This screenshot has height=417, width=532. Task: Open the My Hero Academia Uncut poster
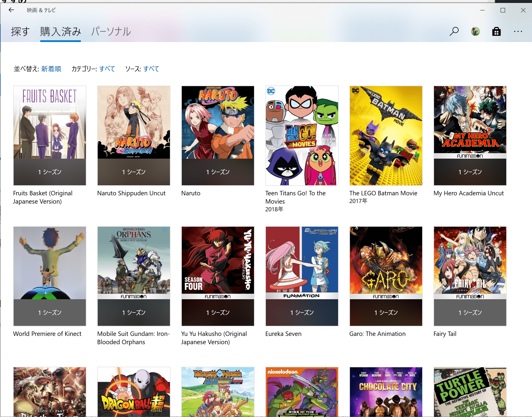pyautogui.click(x=470, y=136)
